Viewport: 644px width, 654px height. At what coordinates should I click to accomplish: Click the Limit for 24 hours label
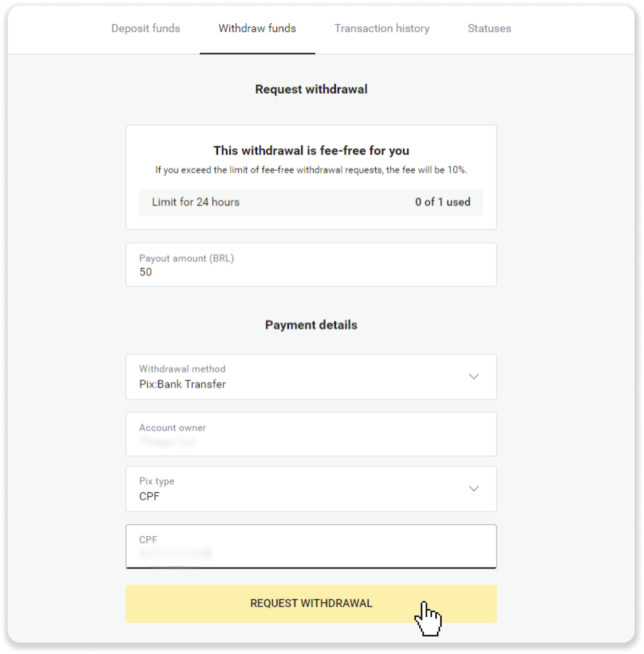click(x=195, y=202)
